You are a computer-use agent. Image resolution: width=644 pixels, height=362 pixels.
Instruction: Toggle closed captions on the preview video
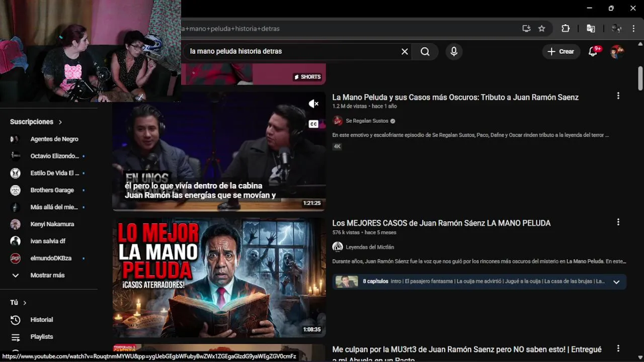coord(313,124)
